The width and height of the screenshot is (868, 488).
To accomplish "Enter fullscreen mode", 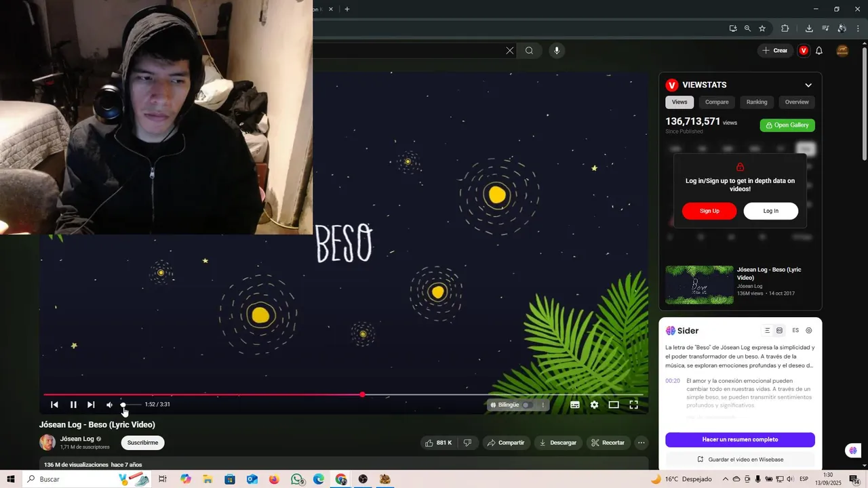I will (633, 405).
